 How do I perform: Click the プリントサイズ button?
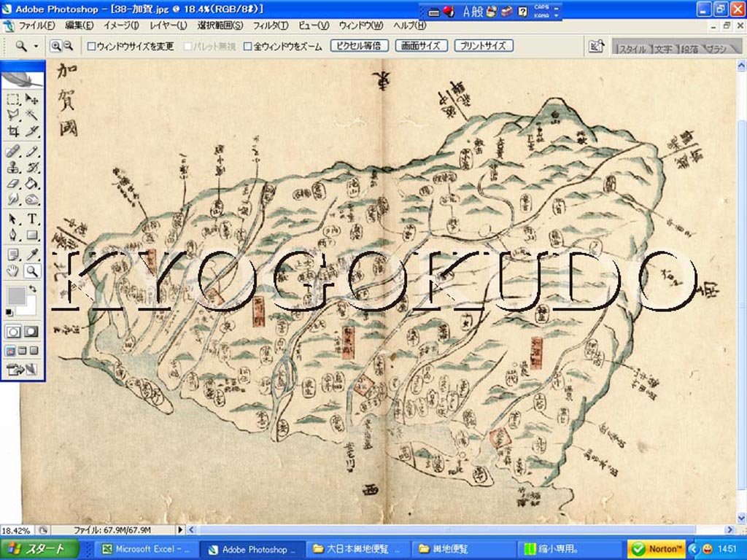(484, 46)
